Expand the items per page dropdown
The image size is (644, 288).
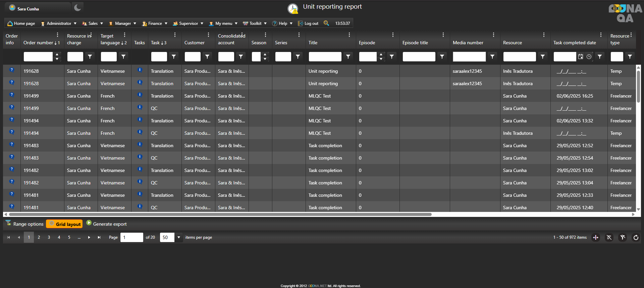pos(179,237)
